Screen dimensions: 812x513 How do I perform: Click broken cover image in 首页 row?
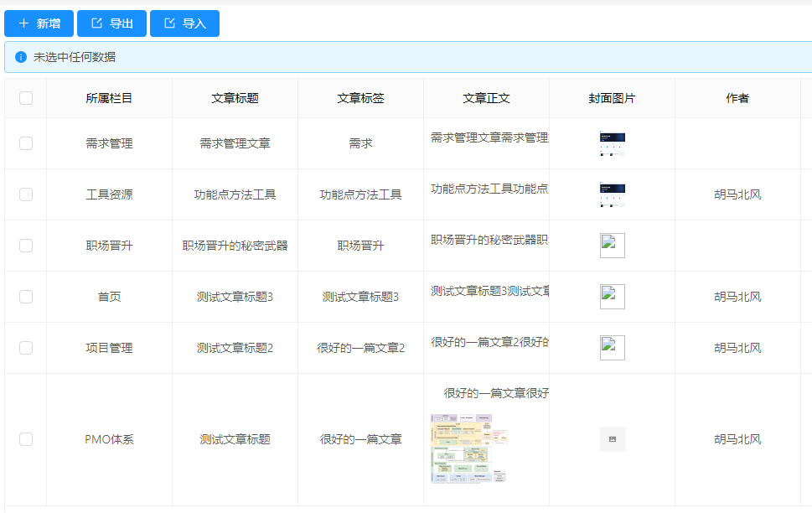click(612, 297)
